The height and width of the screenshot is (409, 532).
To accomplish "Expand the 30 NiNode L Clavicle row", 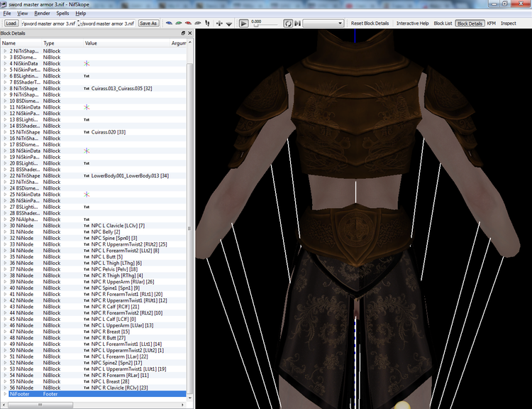I will (5, 226).
